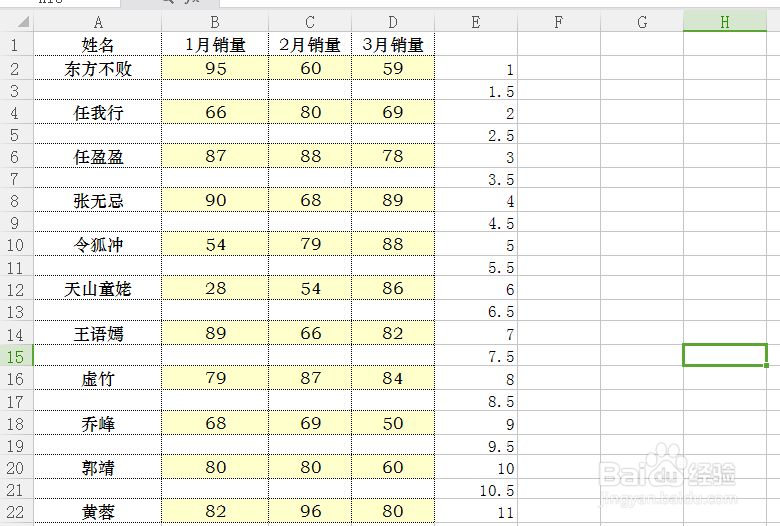Click 张无忌's 3月销量 value 89

pyautogui.click(x=393, y=200)
